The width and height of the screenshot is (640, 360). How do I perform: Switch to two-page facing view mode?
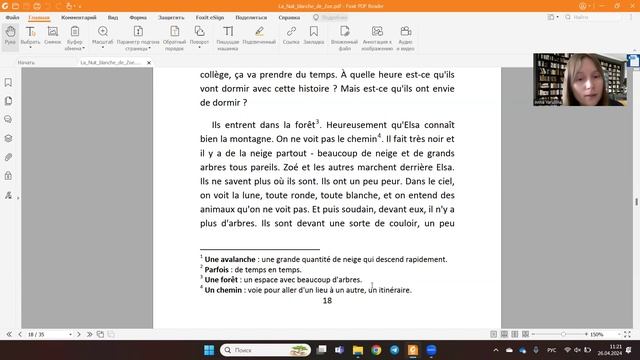[x=515, y=334]
